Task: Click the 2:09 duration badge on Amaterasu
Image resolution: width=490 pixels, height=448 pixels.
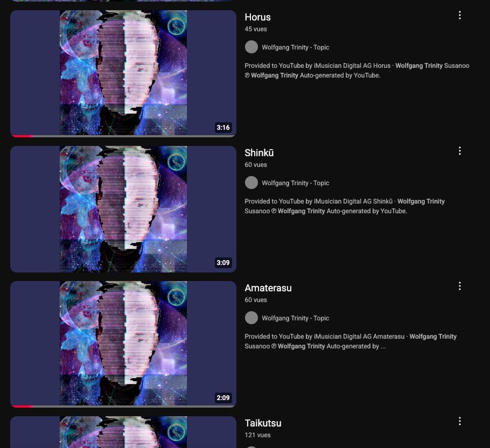Action: (x=223, y=398)
